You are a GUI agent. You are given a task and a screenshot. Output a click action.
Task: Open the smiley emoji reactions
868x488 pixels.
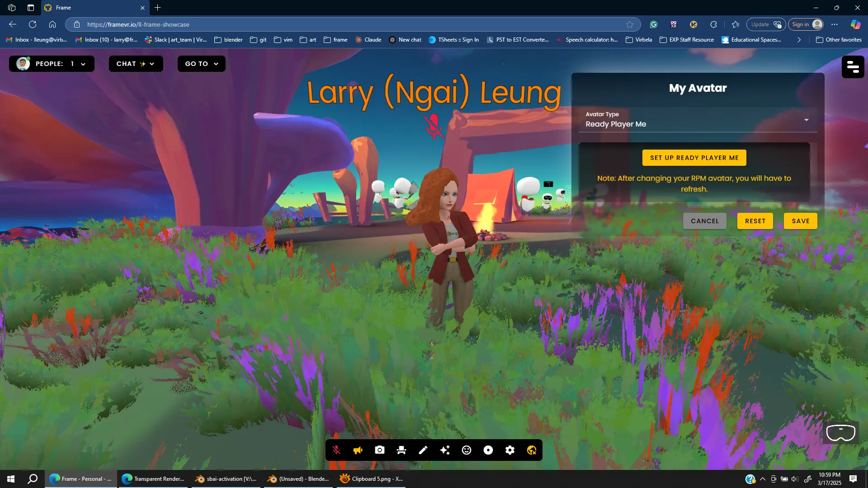[467, 450]
